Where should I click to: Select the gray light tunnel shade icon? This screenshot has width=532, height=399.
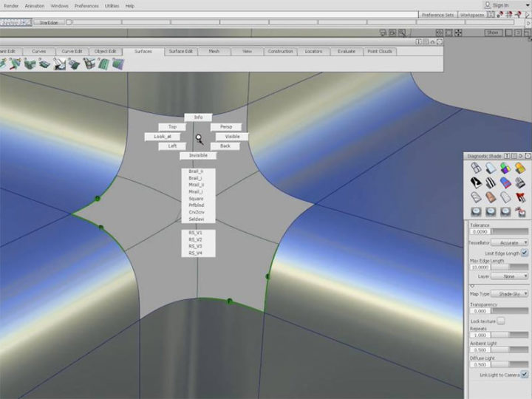click(520, 183)
